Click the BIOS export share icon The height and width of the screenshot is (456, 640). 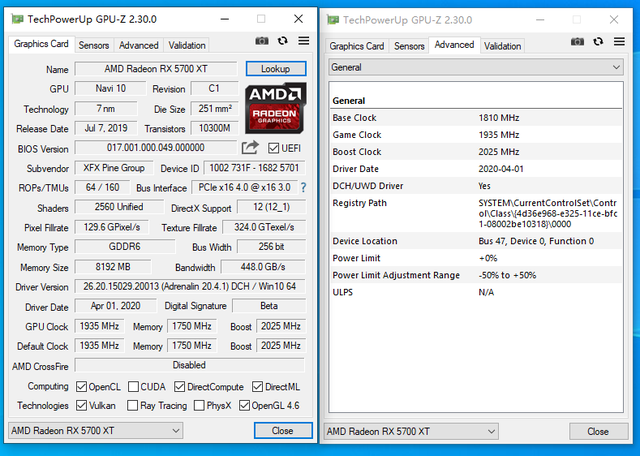click(x=250, y=147)
